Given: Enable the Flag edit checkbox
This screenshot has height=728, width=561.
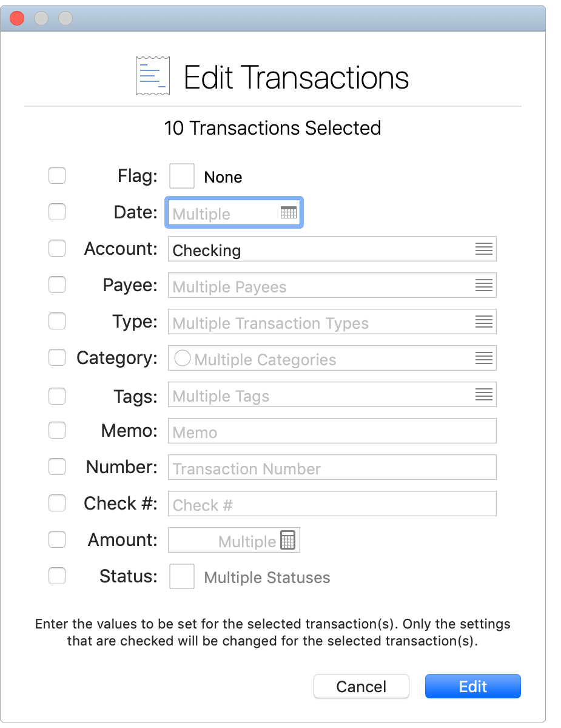Looking at the screenshot, I should coord(56,175).
